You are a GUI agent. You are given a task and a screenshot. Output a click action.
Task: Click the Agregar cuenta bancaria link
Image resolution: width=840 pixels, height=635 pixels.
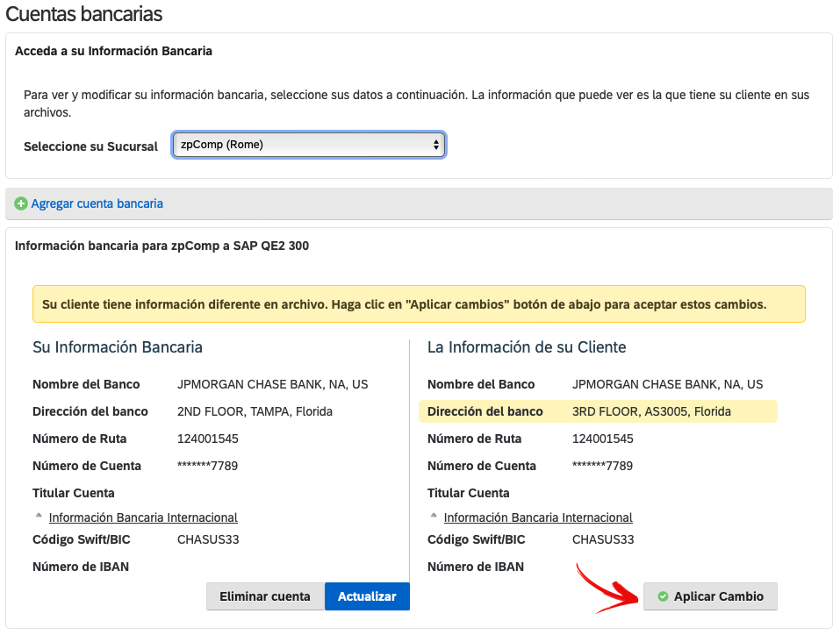[x=97, y=203]
